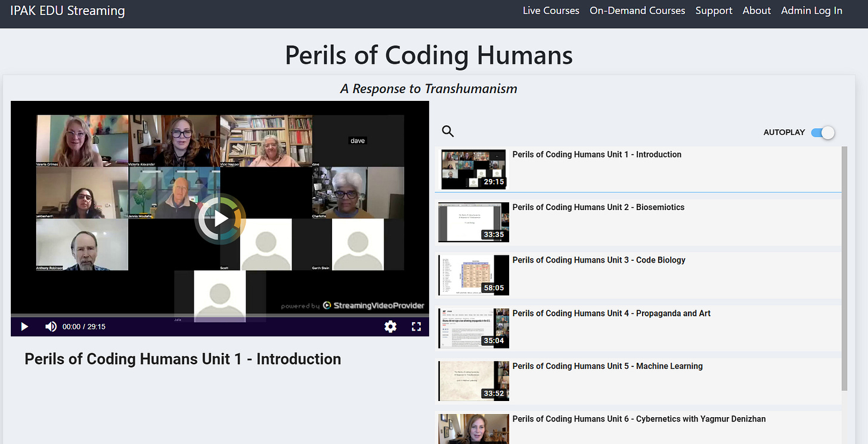868x444 pixels.
Task: Open Live Courses menu item
Action: [x=551, y=11]
